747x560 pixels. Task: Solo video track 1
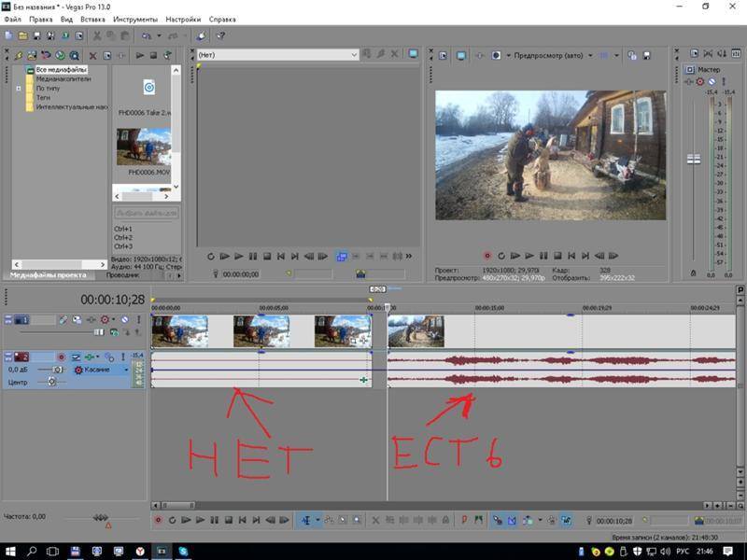pos(138,319)
